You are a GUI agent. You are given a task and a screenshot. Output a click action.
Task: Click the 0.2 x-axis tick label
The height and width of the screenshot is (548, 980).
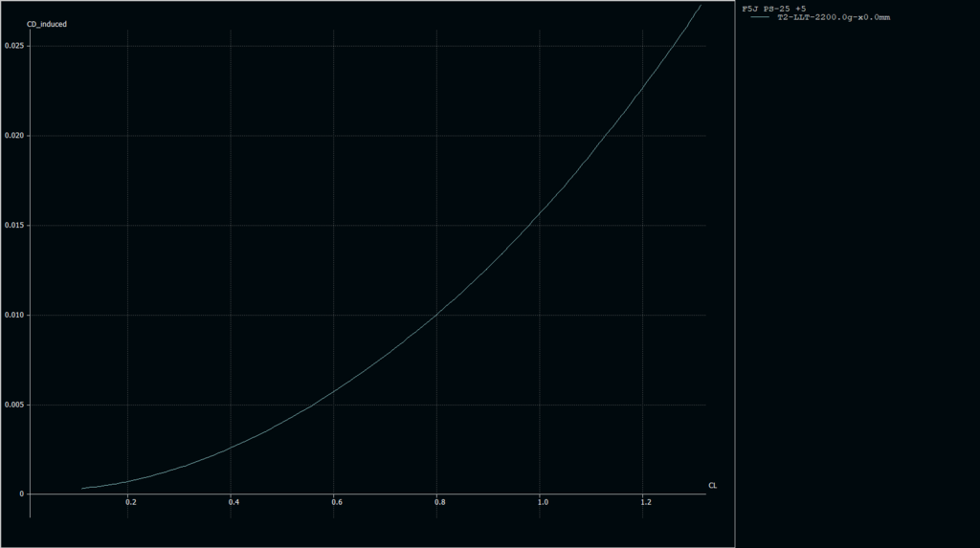[x=131, y=502]
